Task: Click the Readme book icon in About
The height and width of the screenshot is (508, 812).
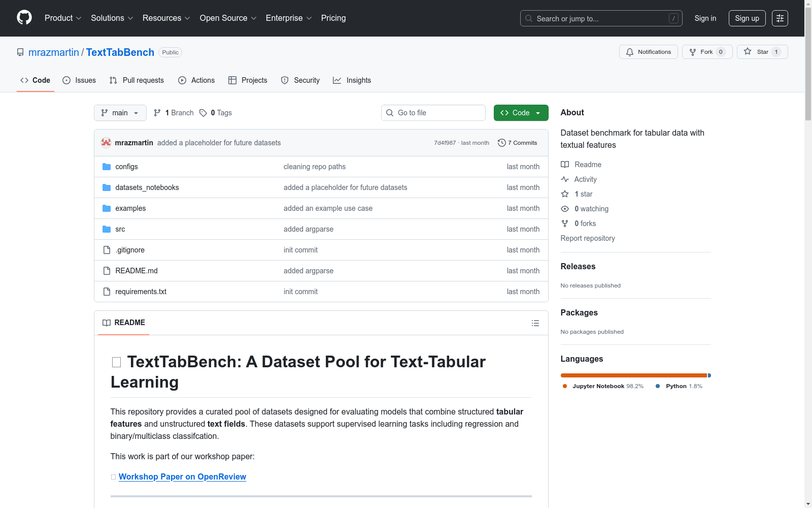Action: pos(565,165)
